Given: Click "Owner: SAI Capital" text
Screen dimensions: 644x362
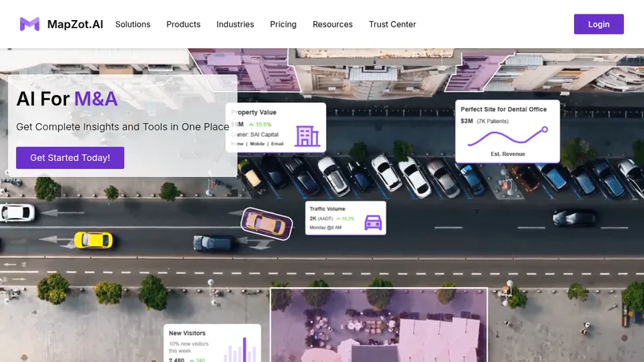Looking at the screenshot, I should point(254,134).
